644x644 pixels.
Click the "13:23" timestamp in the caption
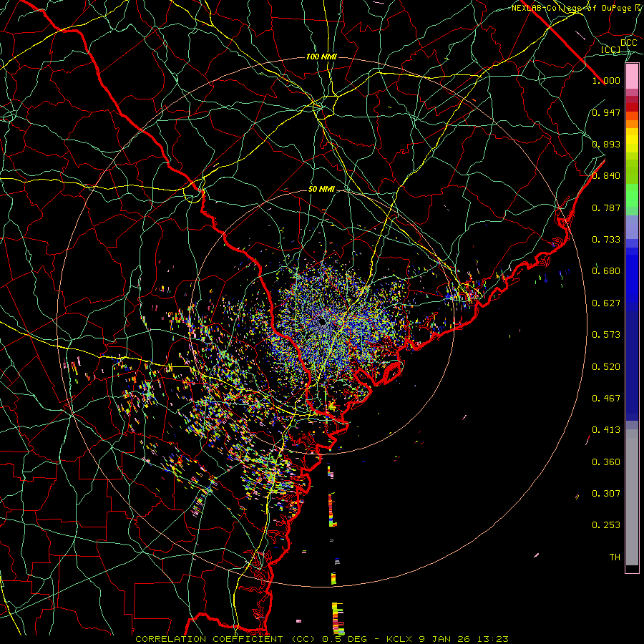click(x=493, y=639)
